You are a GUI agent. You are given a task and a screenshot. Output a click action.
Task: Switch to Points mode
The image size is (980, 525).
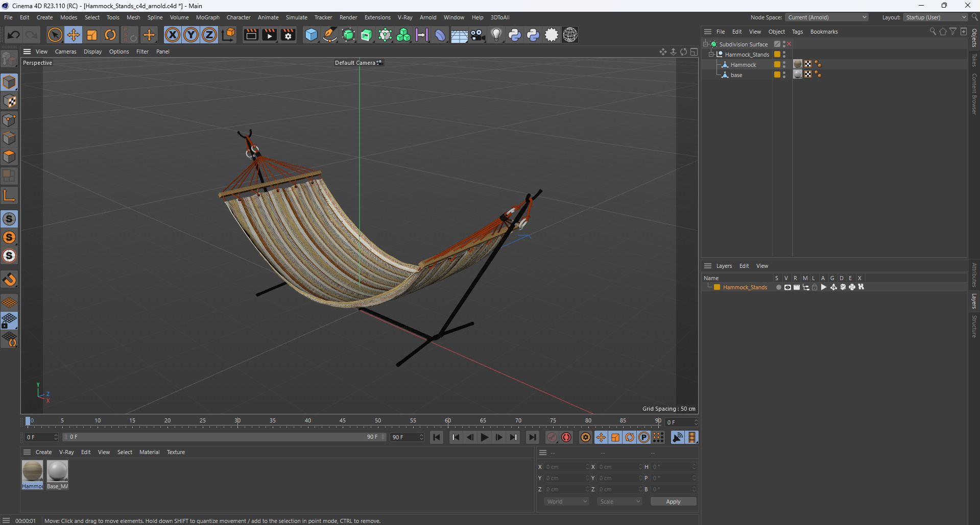(x=9, y=120)
